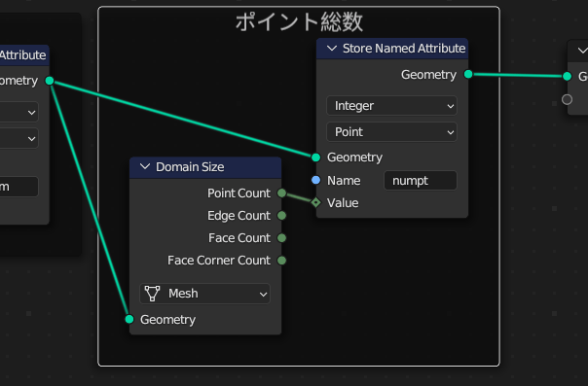Click the left node's Geometry output socket
This screenshot has height=386, width=588.
[50, 81]
